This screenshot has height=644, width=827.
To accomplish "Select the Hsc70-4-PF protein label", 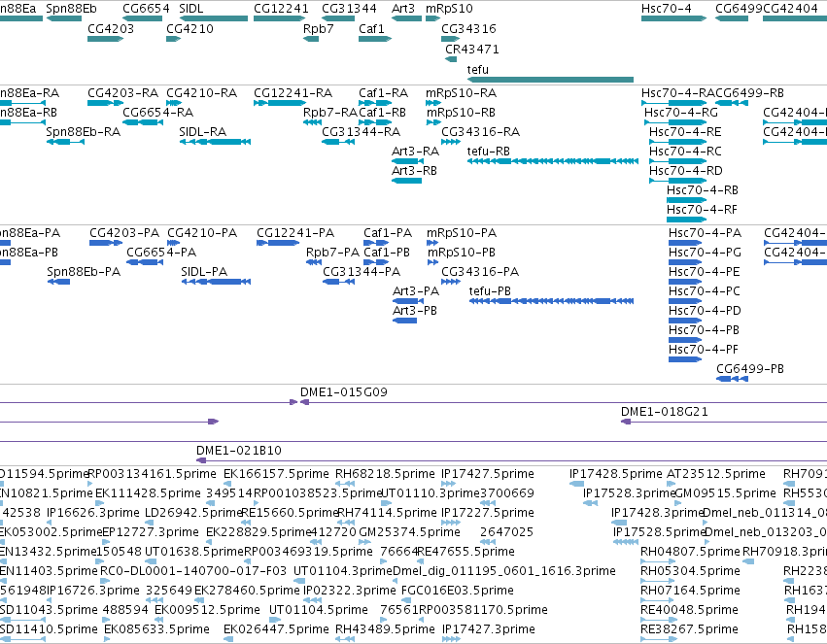I will (x=704, y=350).
